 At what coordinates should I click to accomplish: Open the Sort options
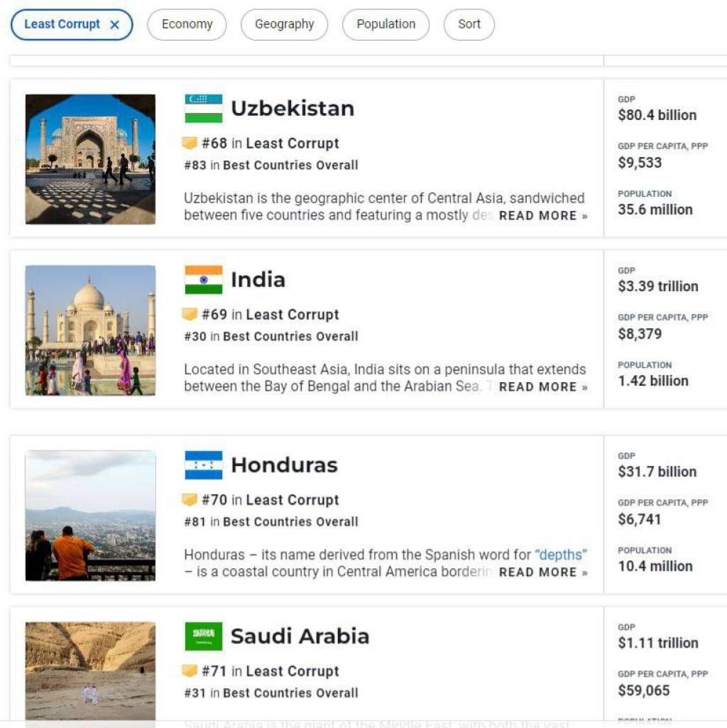tap(469, 24)
